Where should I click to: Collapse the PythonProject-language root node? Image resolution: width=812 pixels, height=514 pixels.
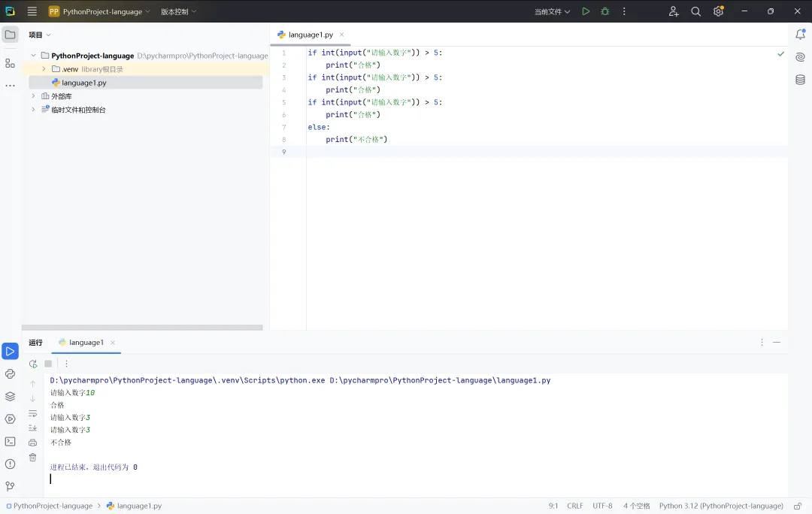[x=34, y=56]
